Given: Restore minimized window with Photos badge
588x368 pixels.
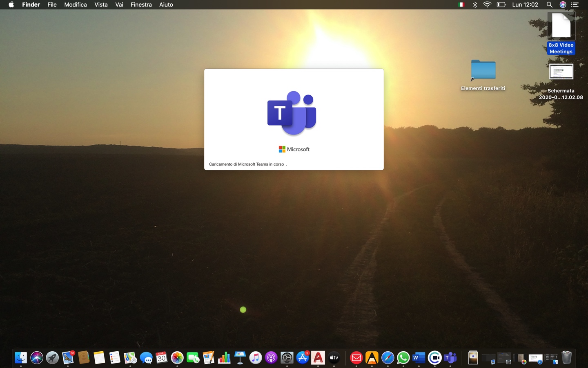Looking at the screenshot, I should (x=520, y=359).
